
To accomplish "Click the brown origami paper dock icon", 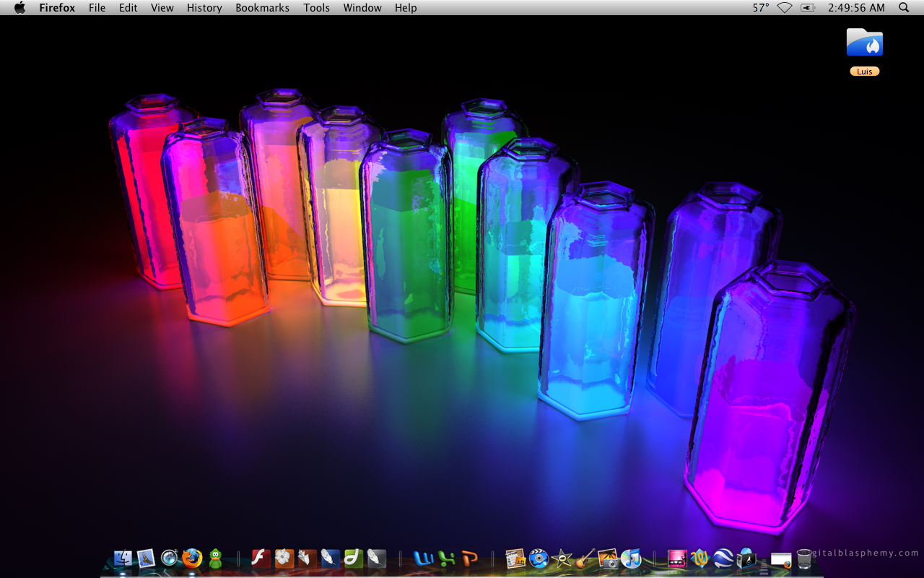I will 307,558.
